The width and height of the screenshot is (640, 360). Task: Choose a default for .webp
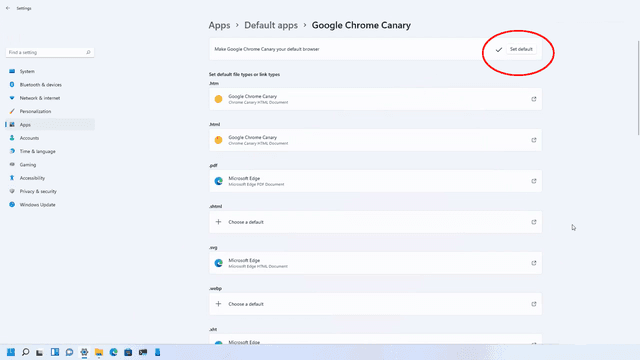click(x=376, y=304)
